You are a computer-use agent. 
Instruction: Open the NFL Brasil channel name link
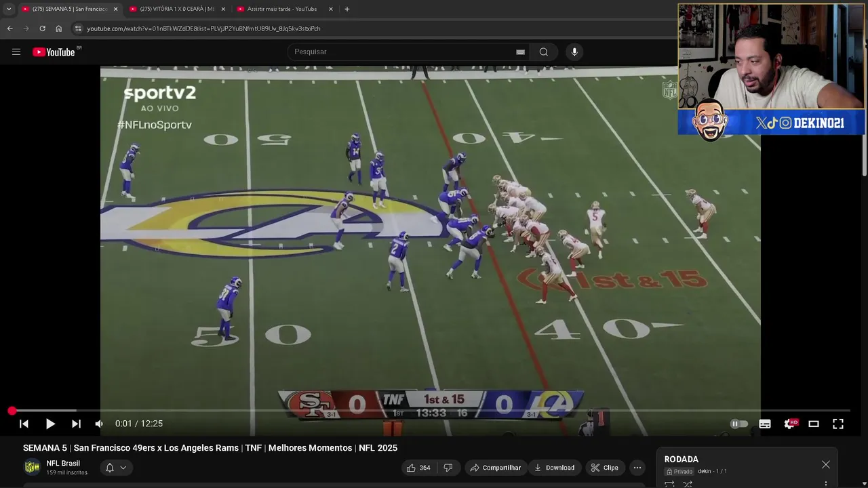point(63,464)
